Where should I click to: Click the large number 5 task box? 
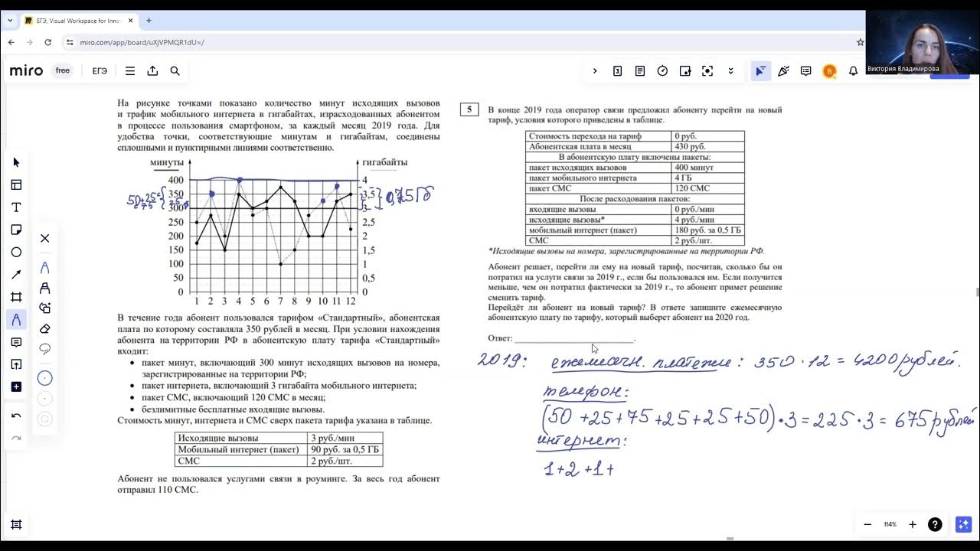click(x=469, y=109)
